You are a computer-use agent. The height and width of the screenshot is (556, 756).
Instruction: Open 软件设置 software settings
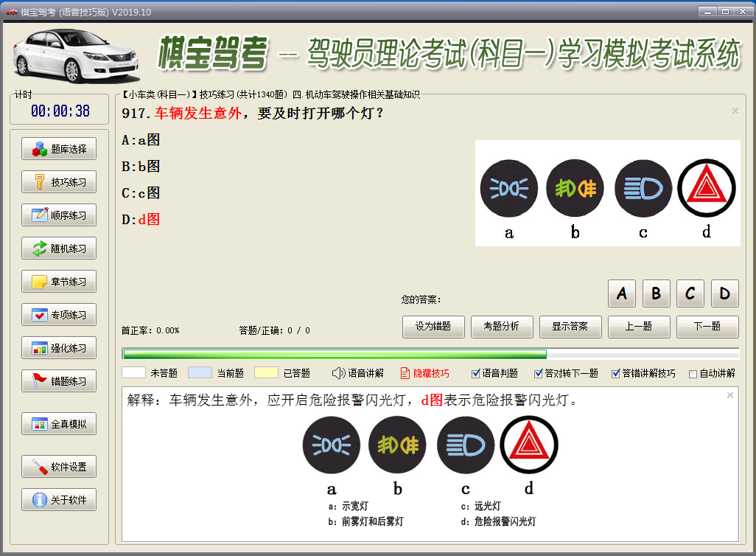point(59,467)
